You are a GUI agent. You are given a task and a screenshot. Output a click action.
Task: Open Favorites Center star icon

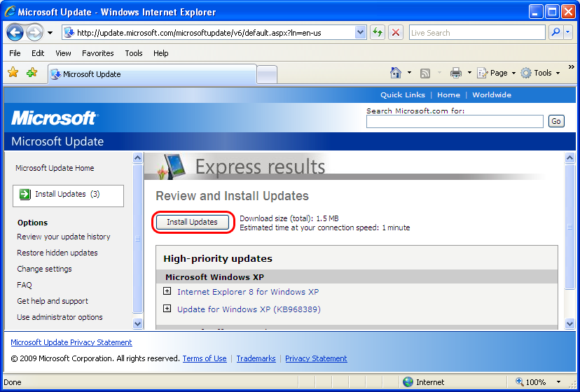click(x=13, y=73)
